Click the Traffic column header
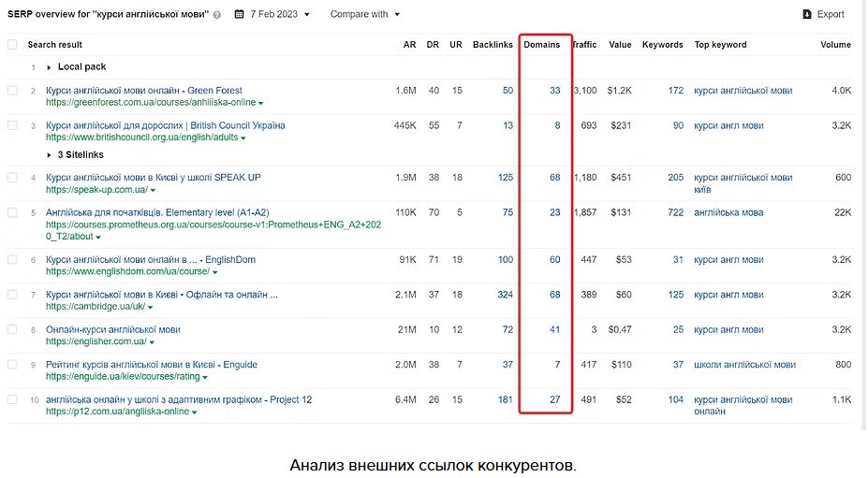868x478 pixels. [584, 45]
